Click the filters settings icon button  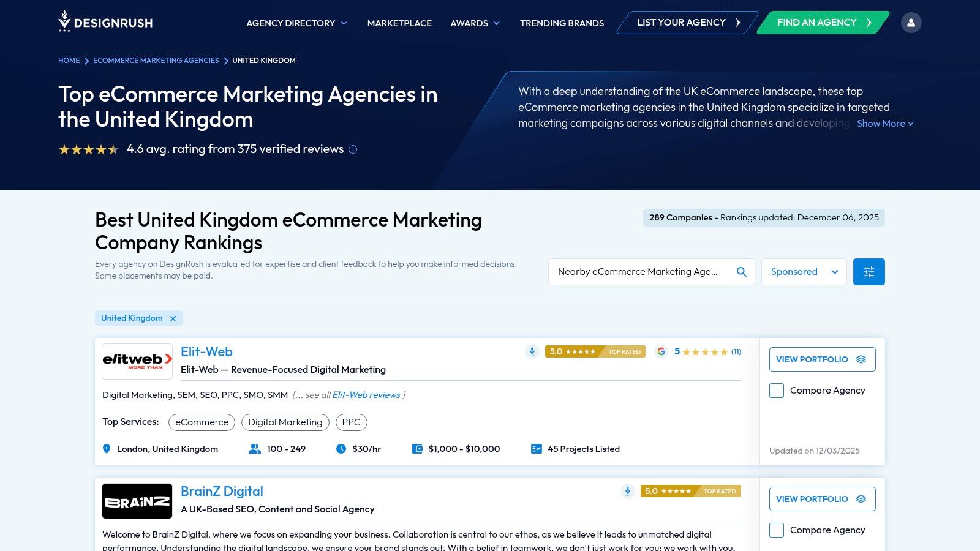click(x=869, y=272)
